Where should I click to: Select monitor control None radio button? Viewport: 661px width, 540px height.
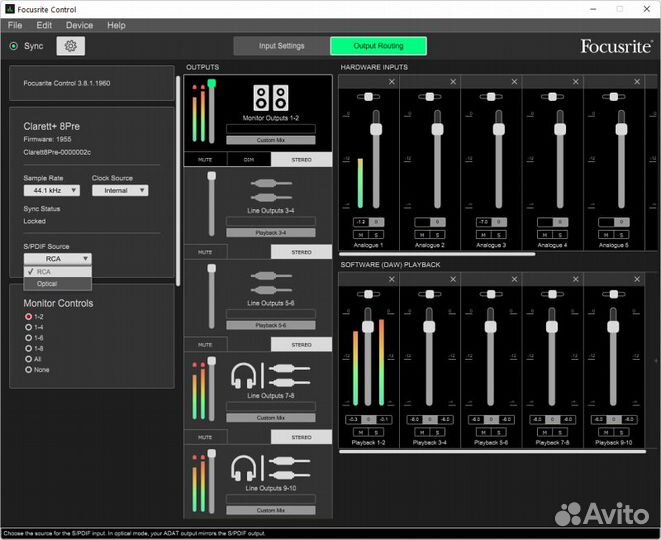click(x=29, y=370)
